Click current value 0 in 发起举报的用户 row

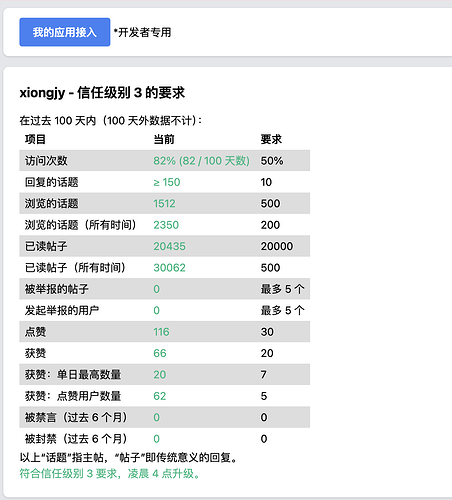point(156,311)
